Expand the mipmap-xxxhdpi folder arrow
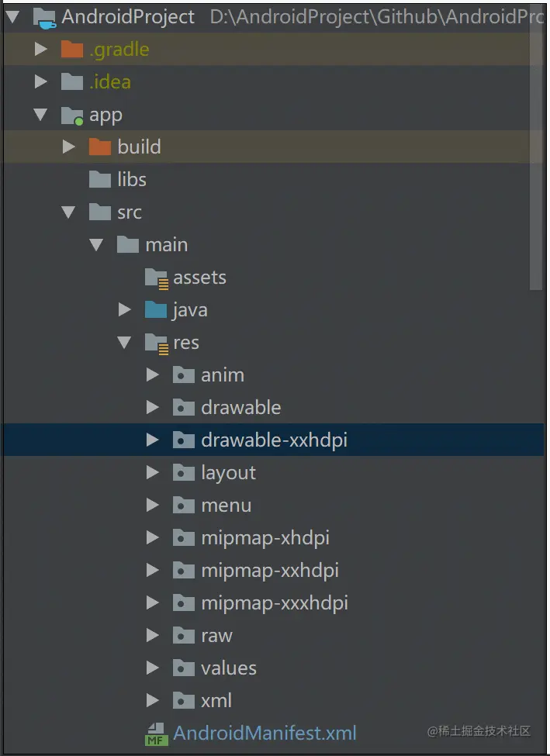This screenshot has width=550, height=756. click(153, 602)
